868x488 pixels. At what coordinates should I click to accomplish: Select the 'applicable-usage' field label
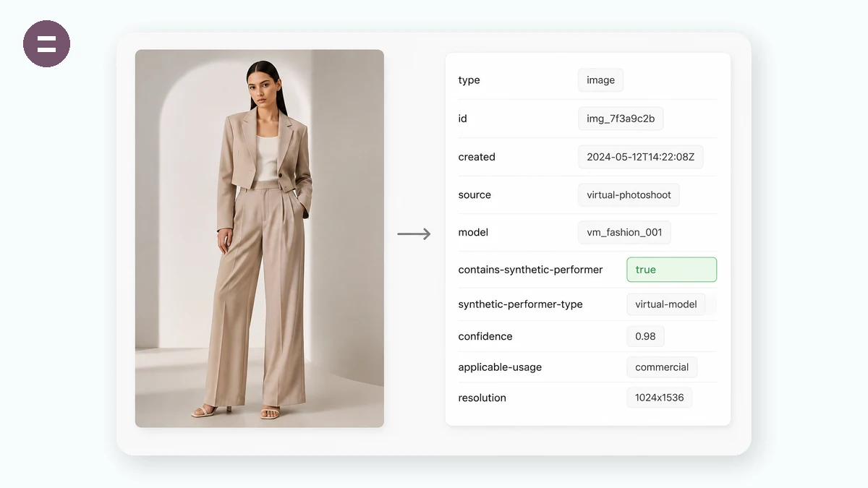coord(500,367)
